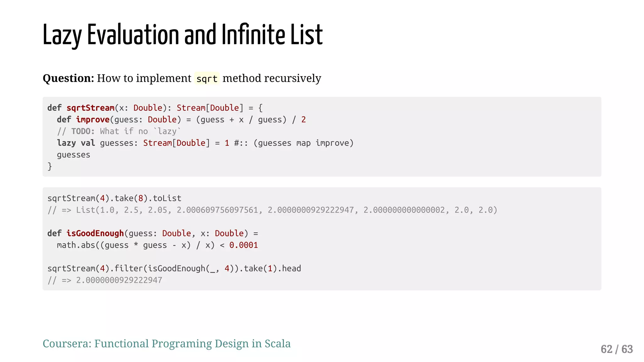This screenshot has width=644, height=362.
Task: Click the 'math.abs((guess * guess - x)' line
Action: point(157,245)
